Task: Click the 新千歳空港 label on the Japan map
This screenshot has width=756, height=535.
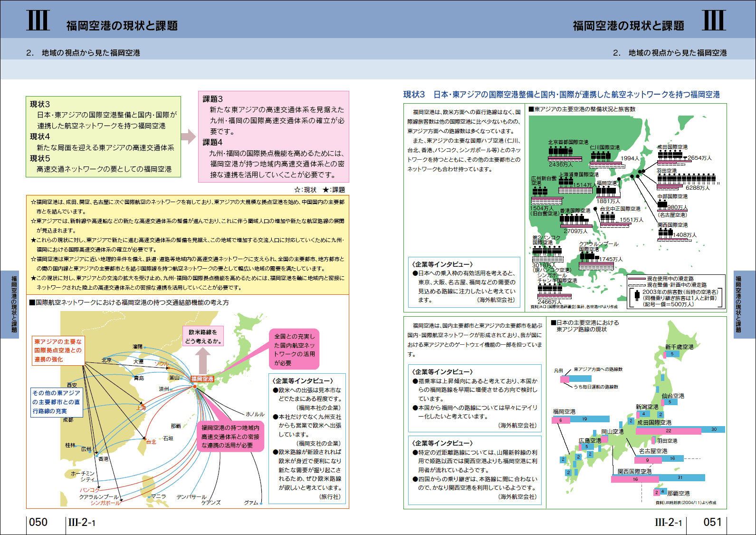Action: pos(679,347)
